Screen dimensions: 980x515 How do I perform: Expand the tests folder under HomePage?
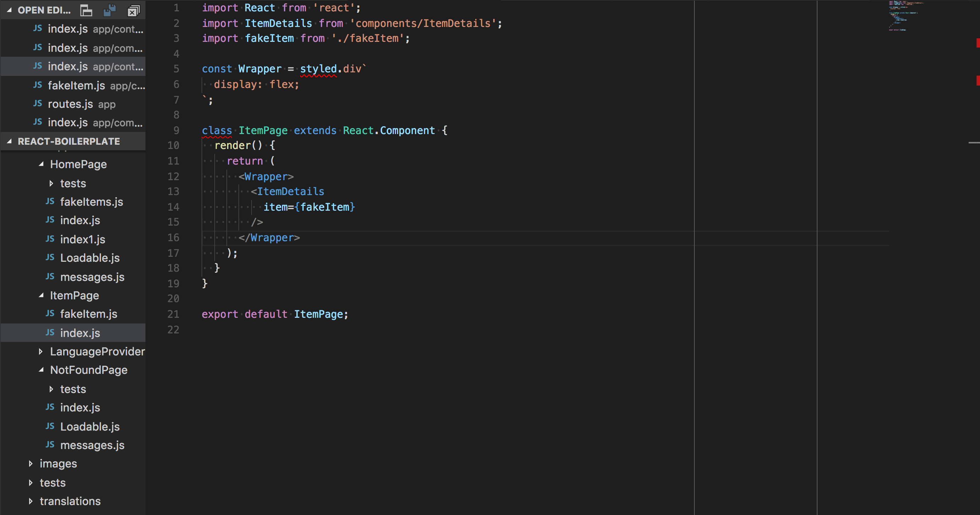point(52,183)
